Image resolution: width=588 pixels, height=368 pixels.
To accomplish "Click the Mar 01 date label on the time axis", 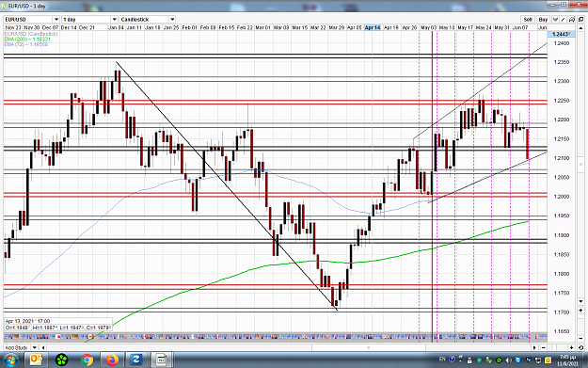I will tap(262, 27).
